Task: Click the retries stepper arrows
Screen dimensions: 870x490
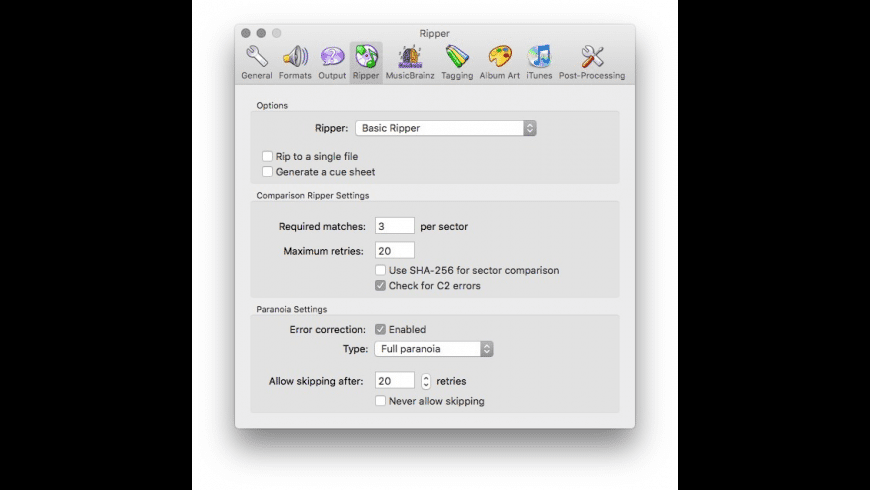Action: pos(426,381)
